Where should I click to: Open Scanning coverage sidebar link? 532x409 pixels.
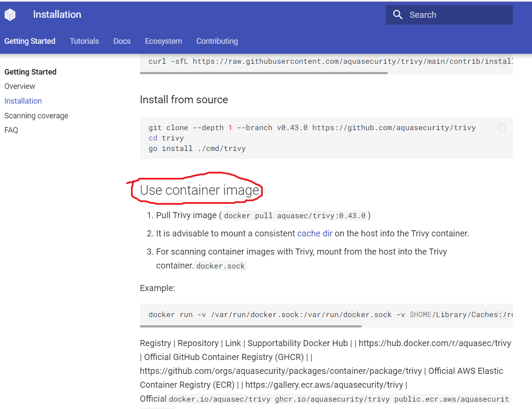pyautogui.click(x=36, y=116)
